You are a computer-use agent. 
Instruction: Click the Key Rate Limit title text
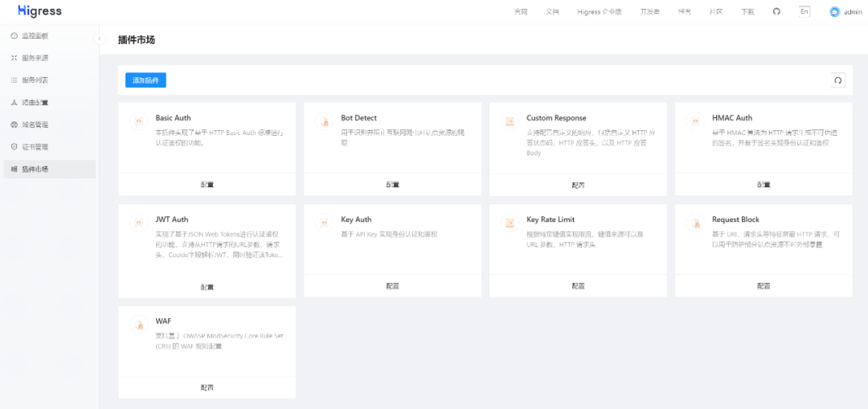click(551, 219)
